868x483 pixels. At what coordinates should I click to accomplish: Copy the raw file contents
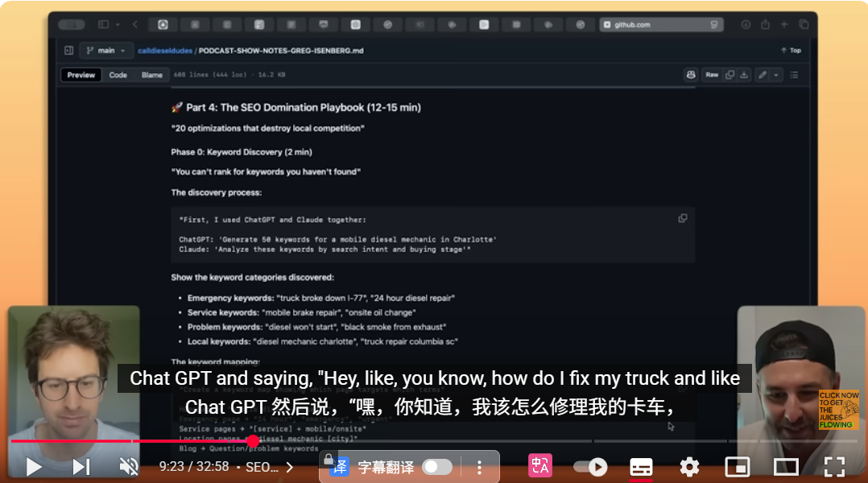730,75
